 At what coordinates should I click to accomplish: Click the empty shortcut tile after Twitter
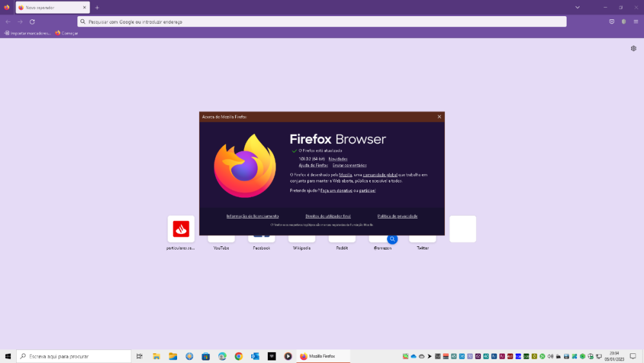(x=463, y=229)
